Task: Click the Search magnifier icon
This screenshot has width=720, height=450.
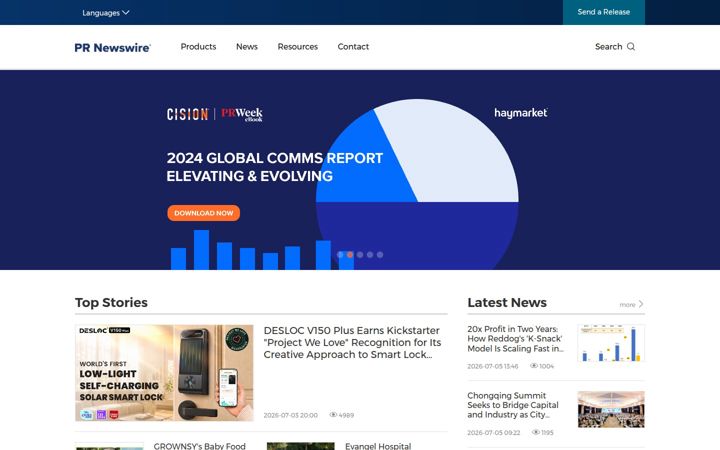Action: pos(631,47)
